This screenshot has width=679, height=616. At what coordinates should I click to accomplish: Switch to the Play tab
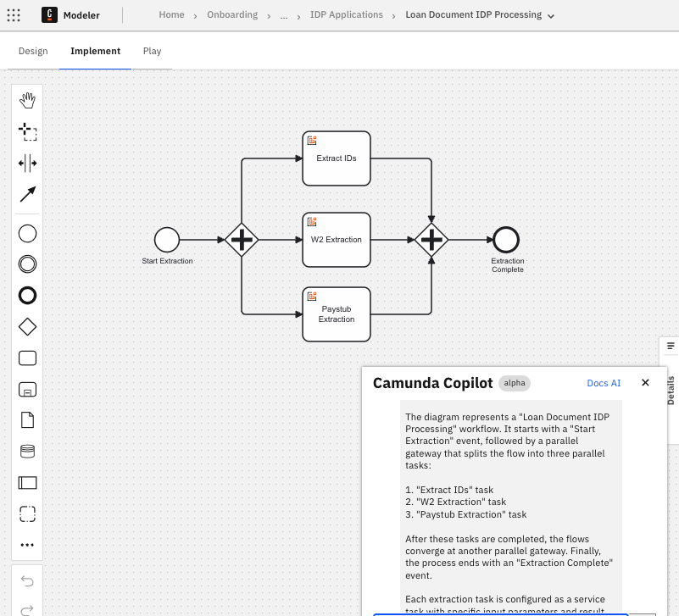(152, 51)
